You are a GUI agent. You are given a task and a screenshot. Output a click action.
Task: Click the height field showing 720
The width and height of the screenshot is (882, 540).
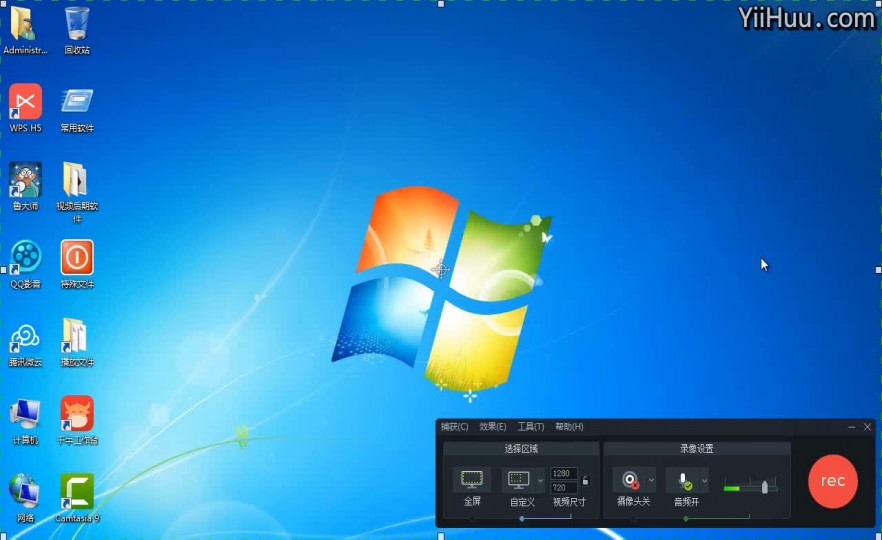tap(564, 487)
